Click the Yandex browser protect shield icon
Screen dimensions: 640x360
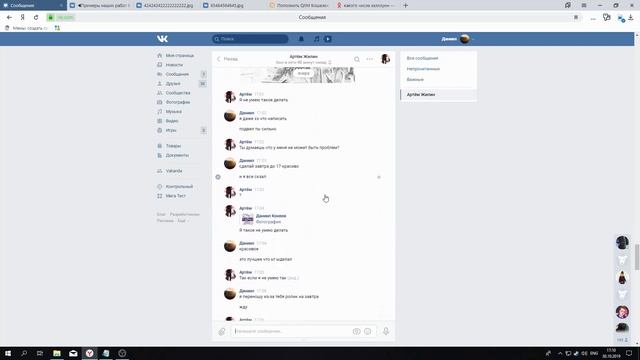607,17
